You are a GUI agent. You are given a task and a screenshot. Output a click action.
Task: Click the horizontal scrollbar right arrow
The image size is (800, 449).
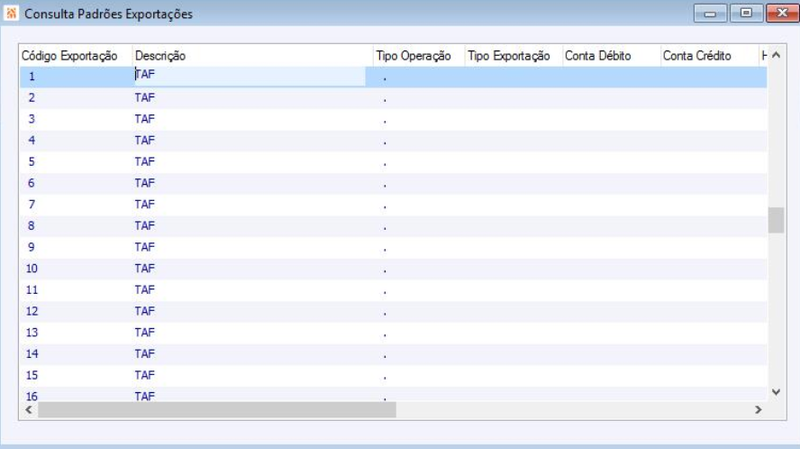click(x=758, y=410)
